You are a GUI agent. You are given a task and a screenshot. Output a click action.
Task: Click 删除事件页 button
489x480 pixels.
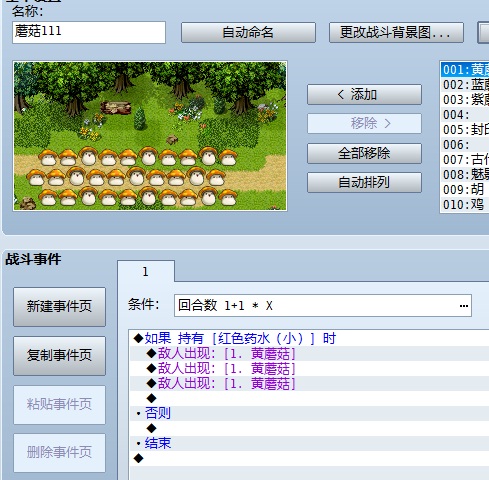pyautogui.click(x=59, y=453)
